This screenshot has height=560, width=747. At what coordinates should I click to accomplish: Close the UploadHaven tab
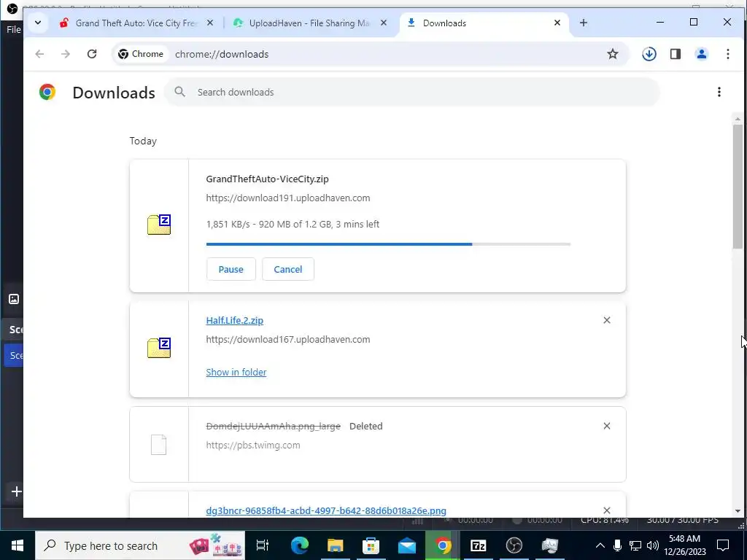(384, 23)
